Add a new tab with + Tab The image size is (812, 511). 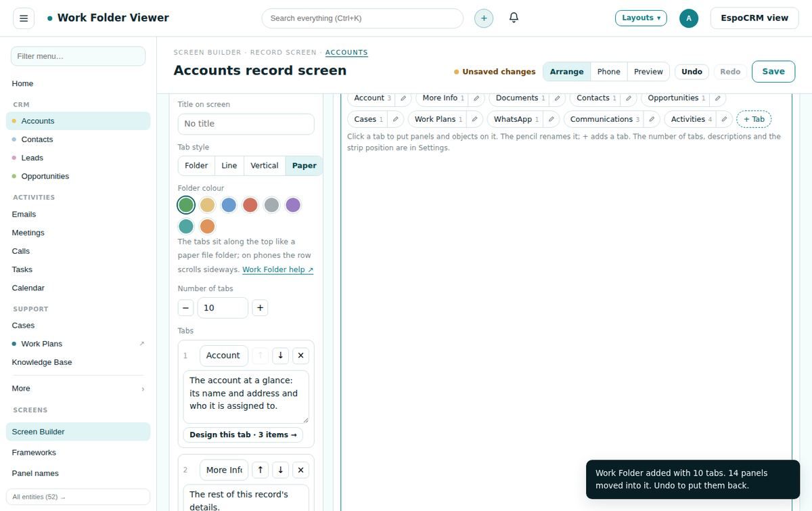(x=754, y=119)
